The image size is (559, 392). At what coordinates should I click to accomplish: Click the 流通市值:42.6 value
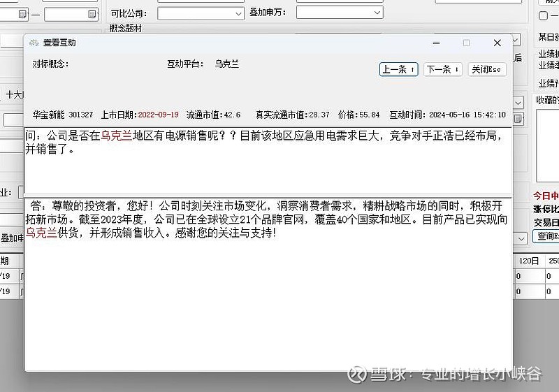coord(214,115)
